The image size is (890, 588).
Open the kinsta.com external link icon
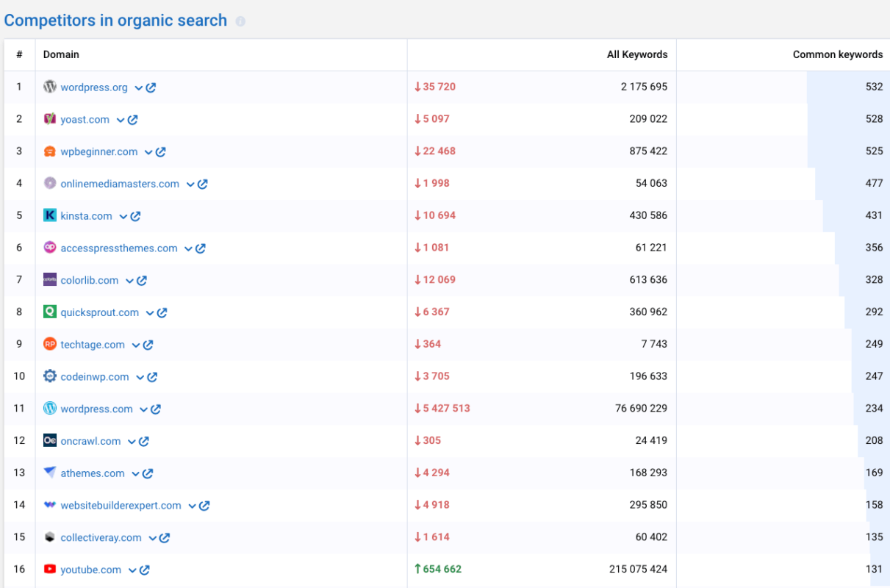click(x=135, y=216)
